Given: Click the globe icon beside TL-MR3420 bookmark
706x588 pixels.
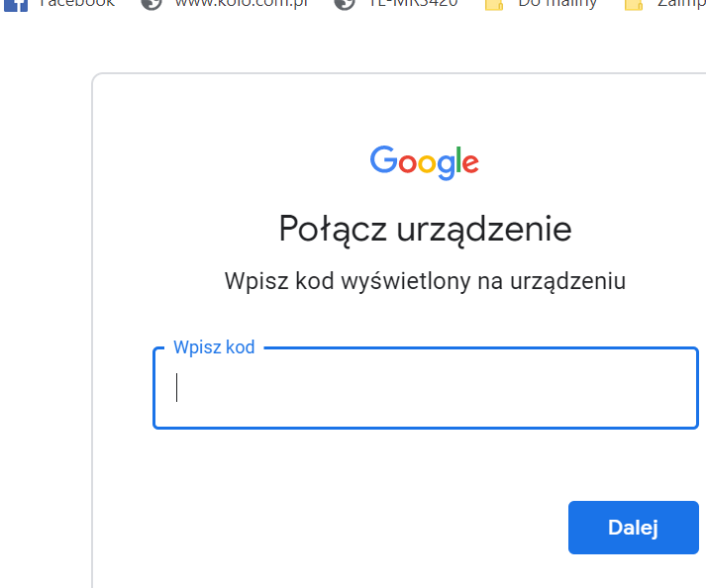Looking at the screenshot, I should [345, 4].
